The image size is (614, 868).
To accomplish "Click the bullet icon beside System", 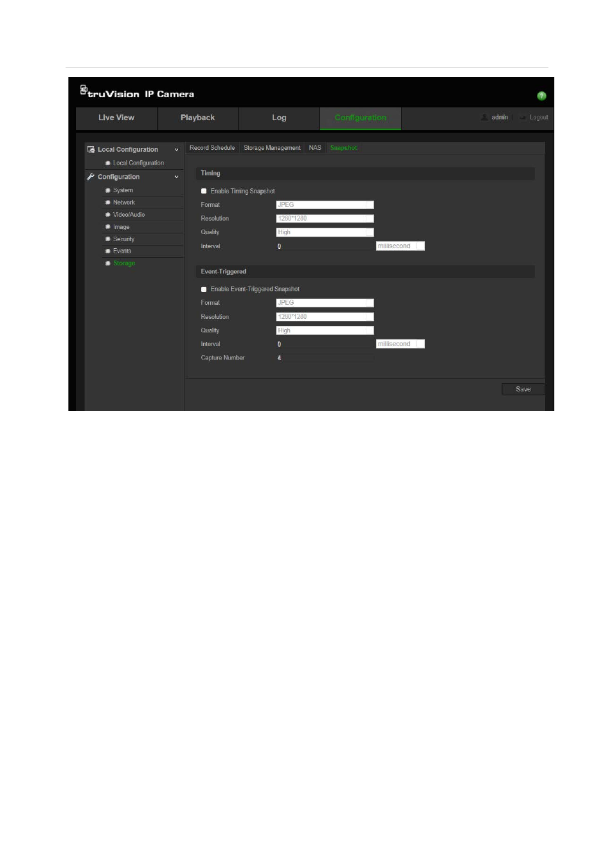I will point(108,190).
